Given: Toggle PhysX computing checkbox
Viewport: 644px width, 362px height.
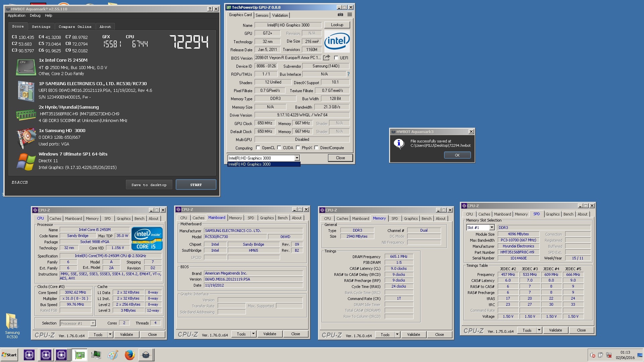Looking at the screenshot, I should (298, 148).
